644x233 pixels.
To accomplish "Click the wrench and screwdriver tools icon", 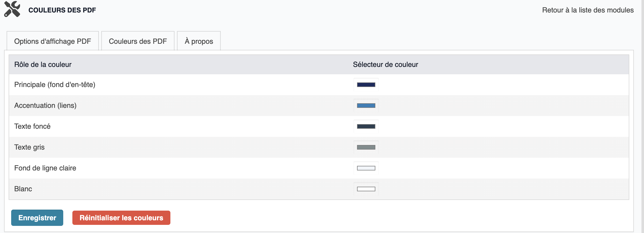I will 12,9.
